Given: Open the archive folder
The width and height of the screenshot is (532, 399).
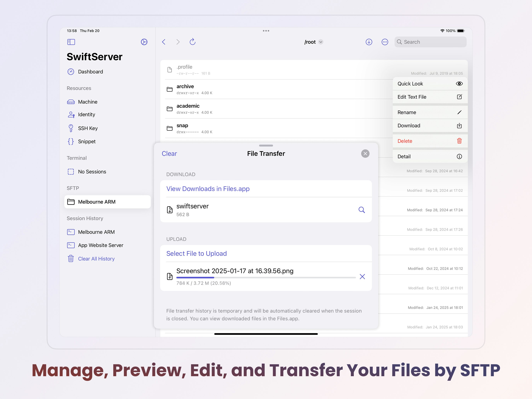Looking at the screenshot, I should click(x=279, y=89).
